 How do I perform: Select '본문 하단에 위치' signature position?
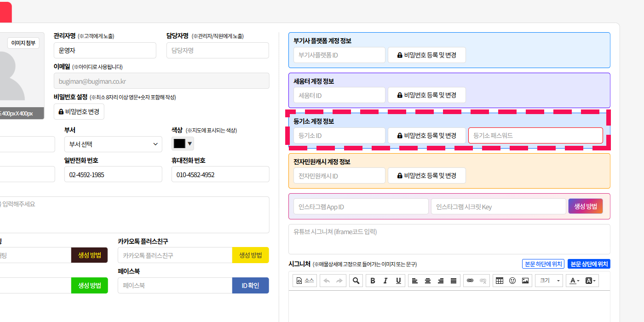pos(543,264)
